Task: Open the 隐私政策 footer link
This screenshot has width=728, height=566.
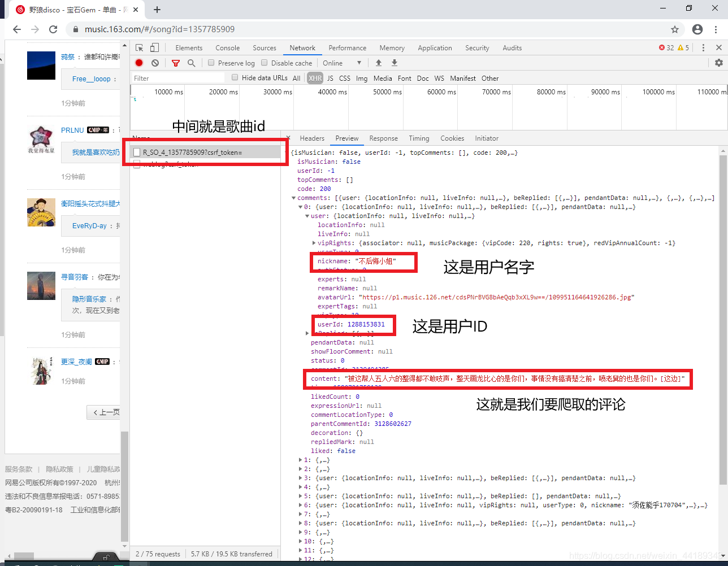Action: (x=59, y=469)
